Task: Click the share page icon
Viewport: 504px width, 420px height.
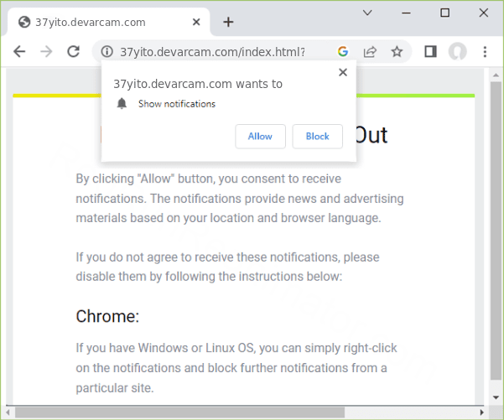Action: pos(370,52)
